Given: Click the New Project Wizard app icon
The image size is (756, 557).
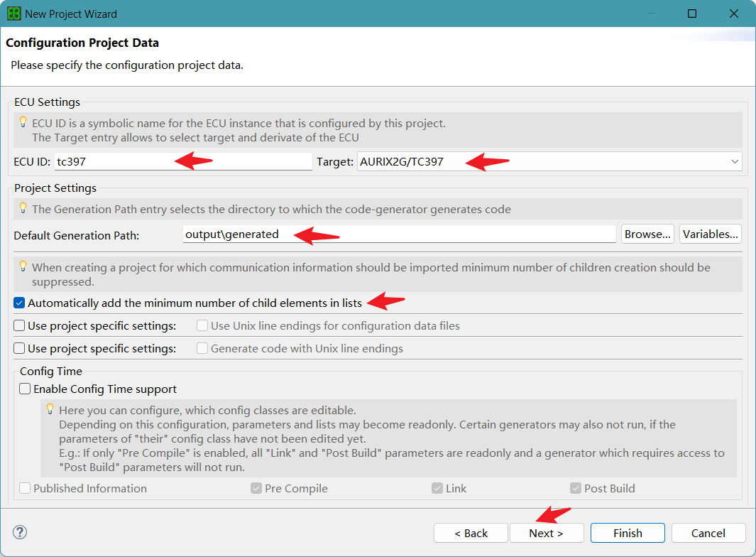Looking at the screenshot, I should point(14,13).
